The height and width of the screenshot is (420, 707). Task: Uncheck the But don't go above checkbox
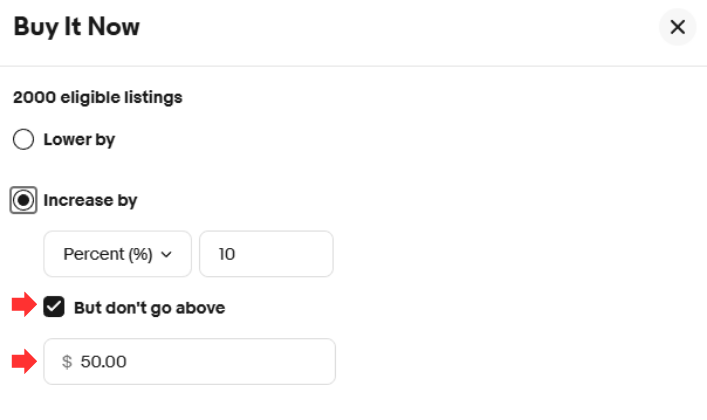point(54,307)
